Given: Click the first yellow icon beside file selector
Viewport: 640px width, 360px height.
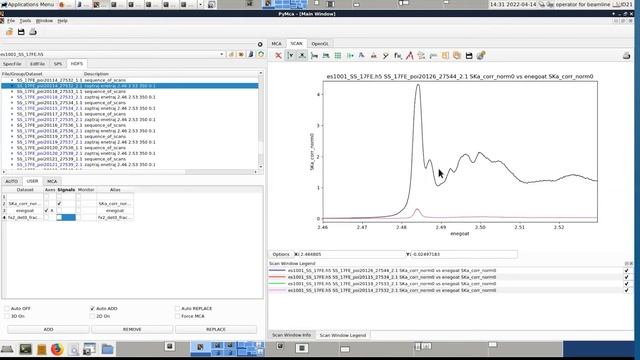Looking at the screenshot, I should click(231, 54).
